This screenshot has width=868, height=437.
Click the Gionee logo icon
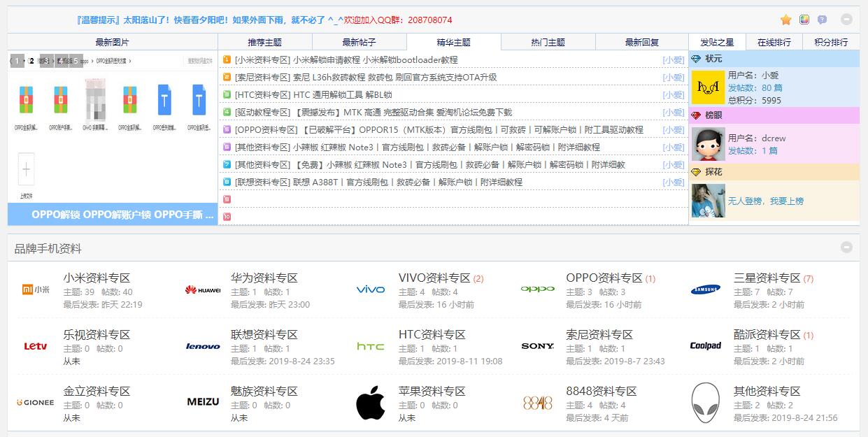36,403
